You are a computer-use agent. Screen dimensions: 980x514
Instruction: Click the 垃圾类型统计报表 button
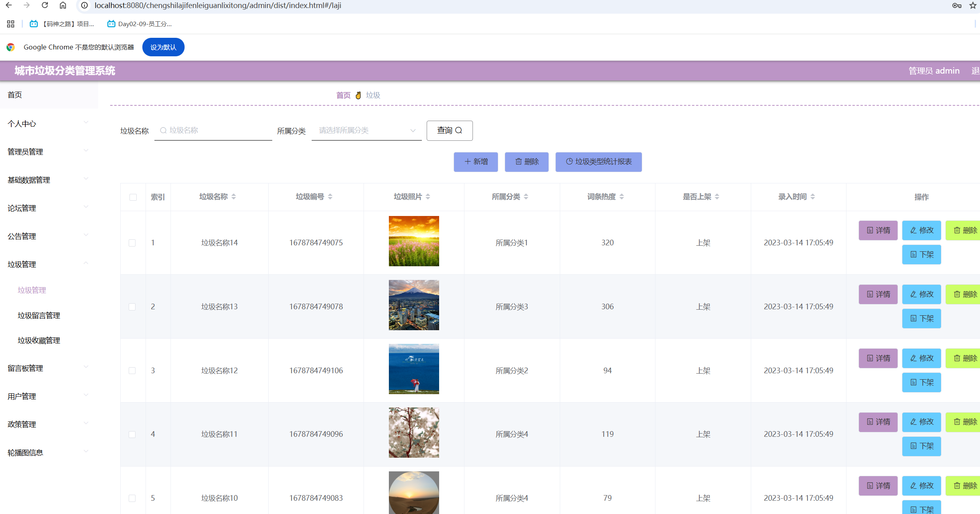click(598, 162)
